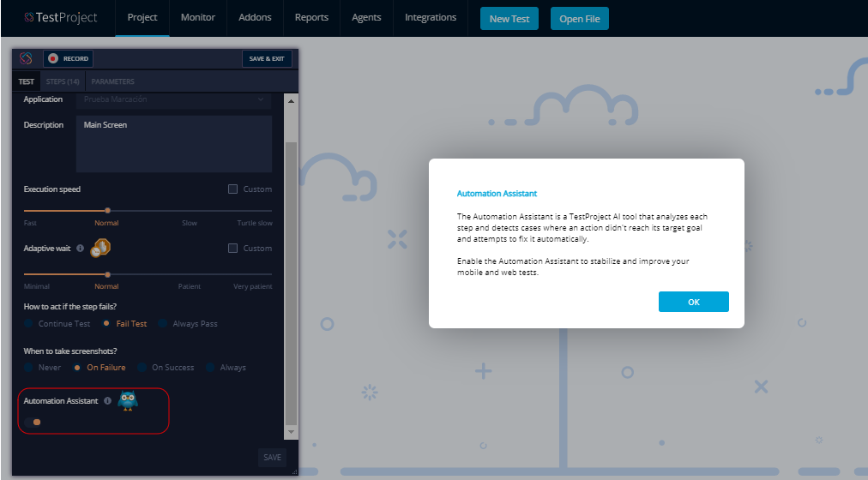Click Slow on Execution speed scale
Screen dimensions: 868x480
click(190, 223)
